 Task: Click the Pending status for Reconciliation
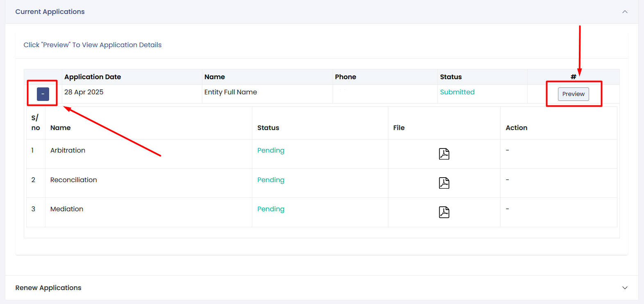[271, 180]
